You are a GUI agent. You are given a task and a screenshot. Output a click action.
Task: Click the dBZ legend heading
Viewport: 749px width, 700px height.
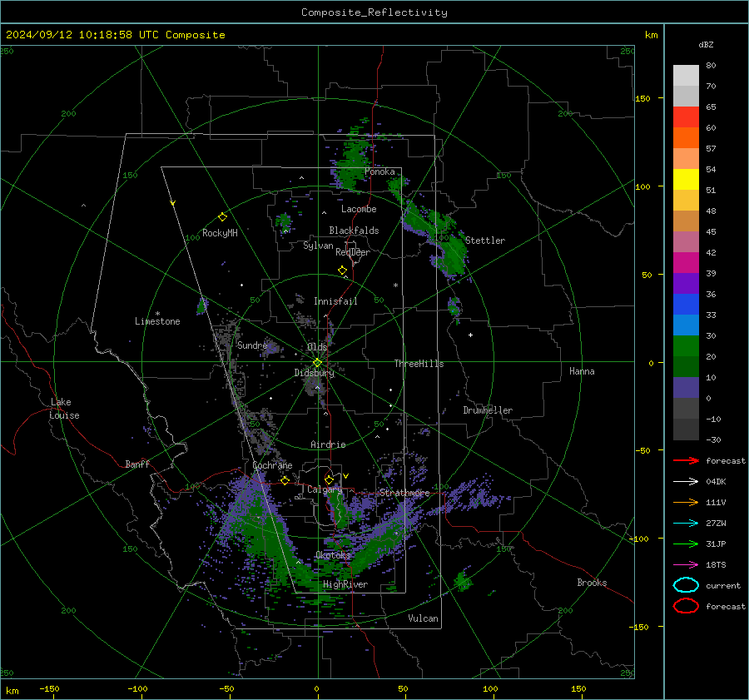click(706, 44)
